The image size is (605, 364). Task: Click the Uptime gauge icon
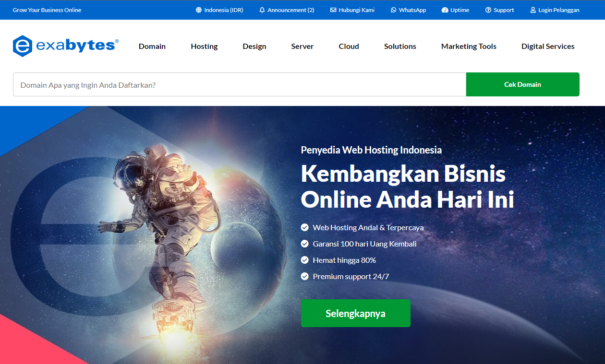click(x=445, y=10)
